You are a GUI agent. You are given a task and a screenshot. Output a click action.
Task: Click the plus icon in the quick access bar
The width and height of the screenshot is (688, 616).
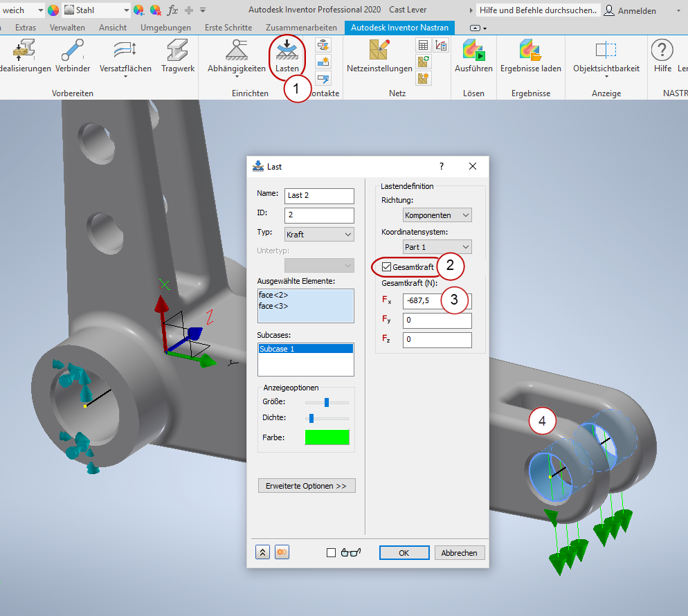[x=189, y=10]
